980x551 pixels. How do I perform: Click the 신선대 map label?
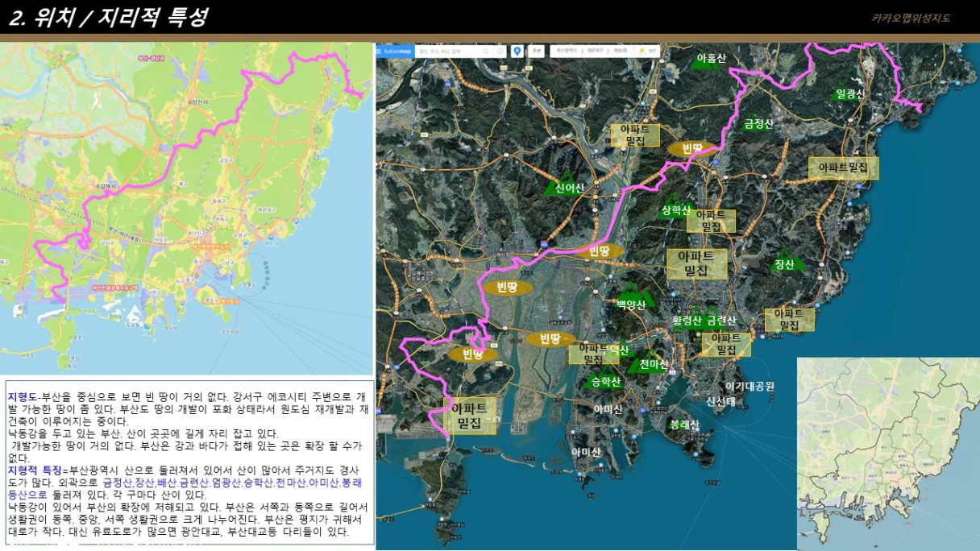(720, 402)
